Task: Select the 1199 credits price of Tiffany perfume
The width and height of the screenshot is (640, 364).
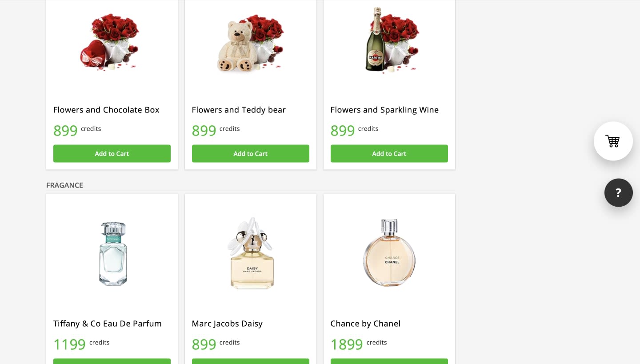Action: (81, 344)
